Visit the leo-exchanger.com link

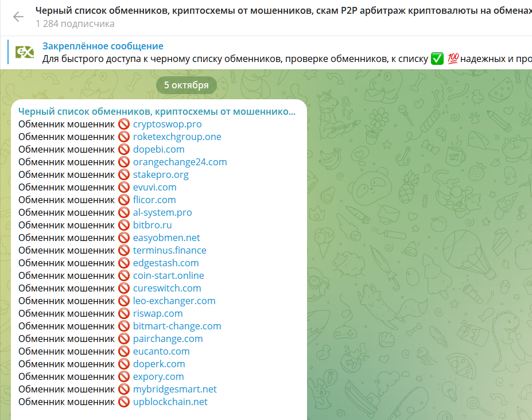pos(174,301)
